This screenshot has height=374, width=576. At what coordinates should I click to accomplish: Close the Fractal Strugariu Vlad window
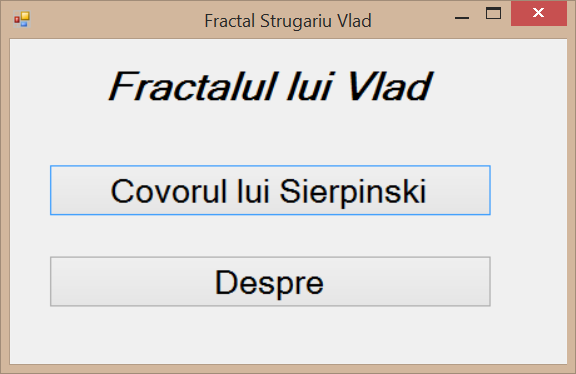(x=539, y=14)
